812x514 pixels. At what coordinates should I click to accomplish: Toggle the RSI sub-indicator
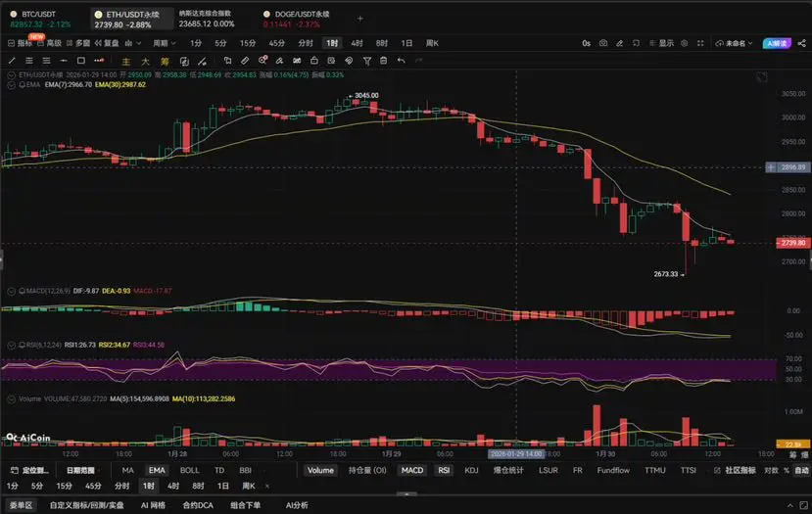pyautogui.click(x=444, y=470)
